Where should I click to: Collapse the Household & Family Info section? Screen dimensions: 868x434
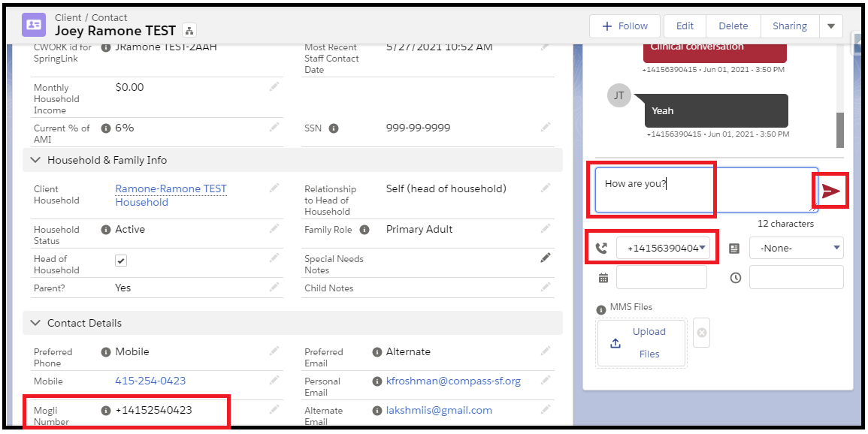point(35,160)
